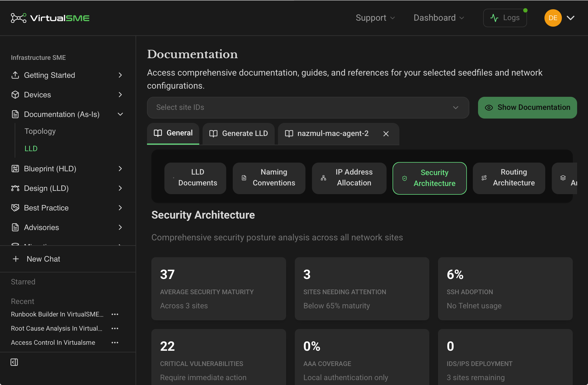588x385 pixels.
Task: Open Topology under Documentation
Action: 40,131
